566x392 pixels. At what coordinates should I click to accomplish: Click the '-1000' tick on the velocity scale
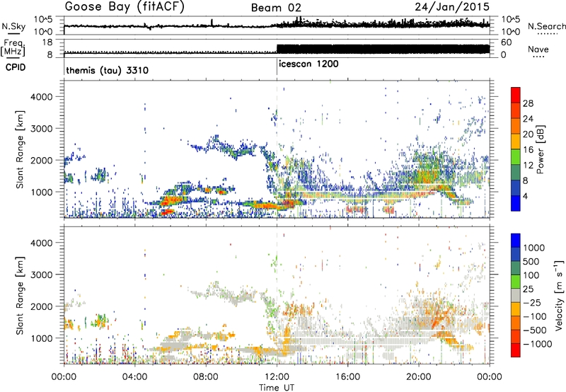pyautogui.click(x=537, y=344)
